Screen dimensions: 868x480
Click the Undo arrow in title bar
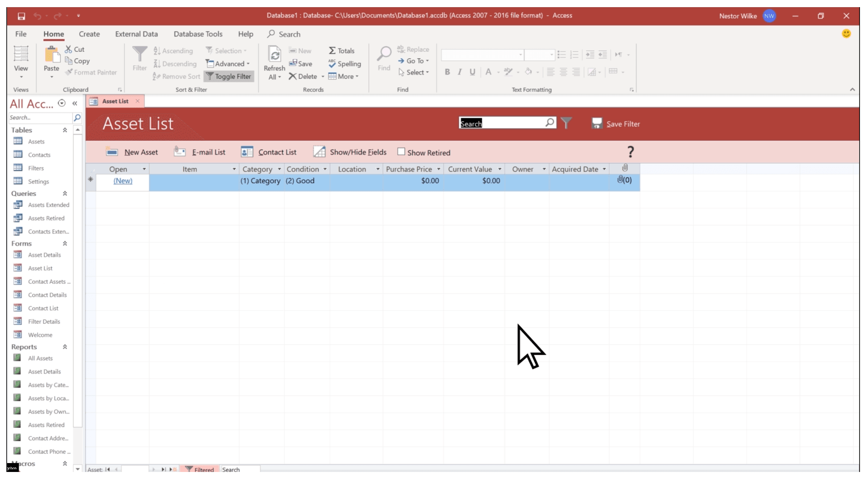pyautogui.click(x=37, y=16)
